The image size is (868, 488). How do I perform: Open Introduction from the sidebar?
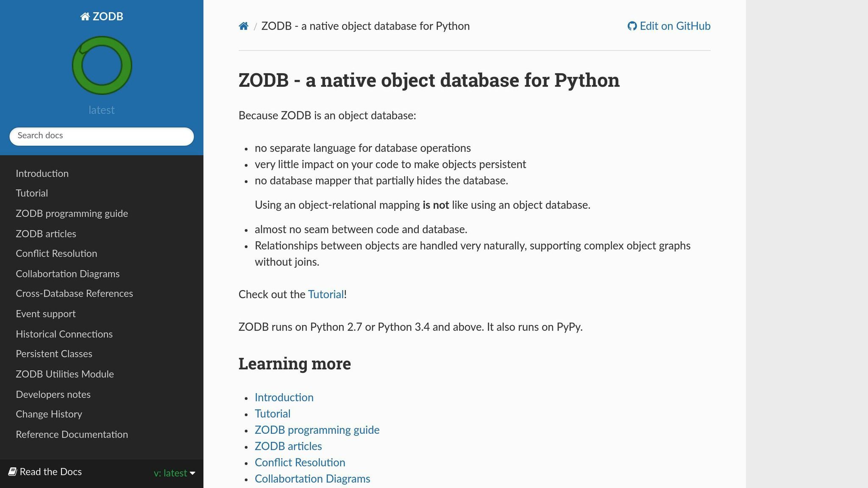(x=42, y=173)
